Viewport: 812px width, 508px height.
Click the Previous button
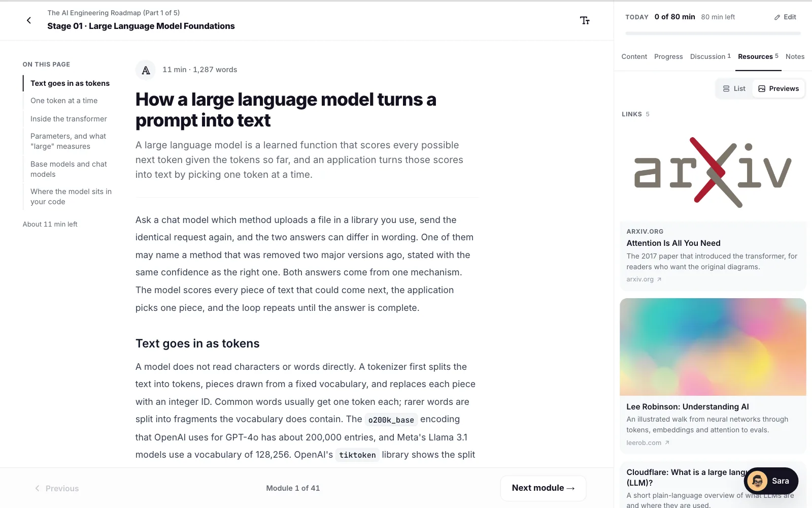[x=56, y=488]
